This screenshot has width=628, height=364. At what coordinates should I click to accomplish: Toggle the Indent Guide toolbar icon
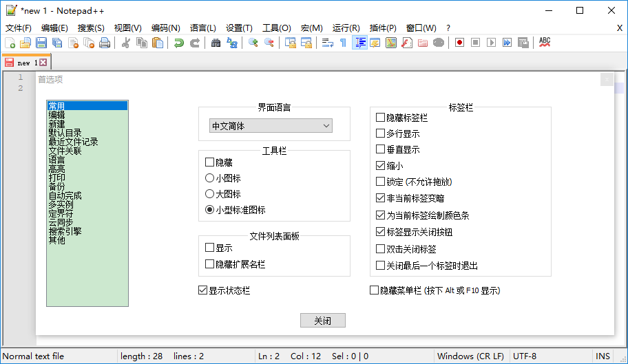pos(359,43)
